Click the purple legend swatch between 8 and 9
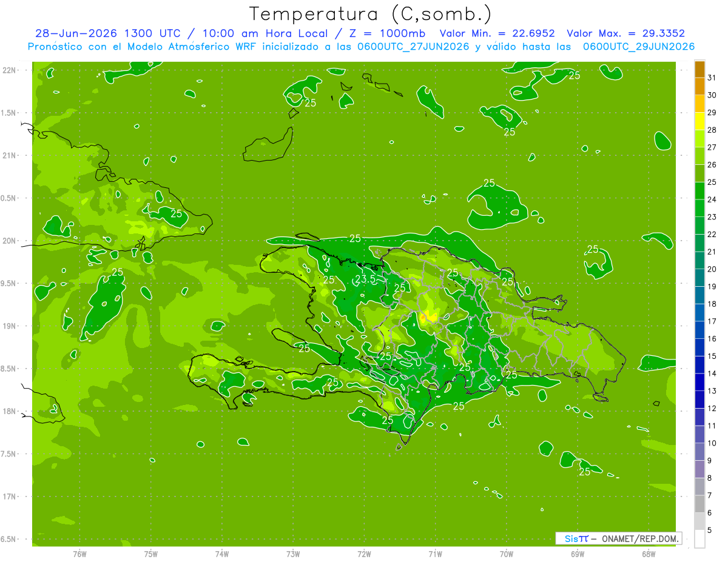 (699, 469)
